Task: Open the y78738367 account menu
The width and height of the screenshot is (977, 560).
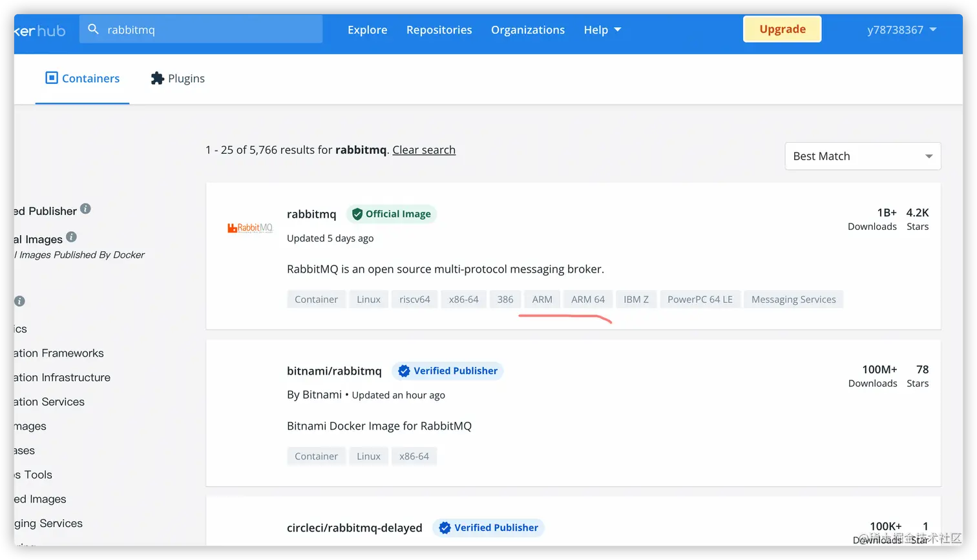Action: 901,30
